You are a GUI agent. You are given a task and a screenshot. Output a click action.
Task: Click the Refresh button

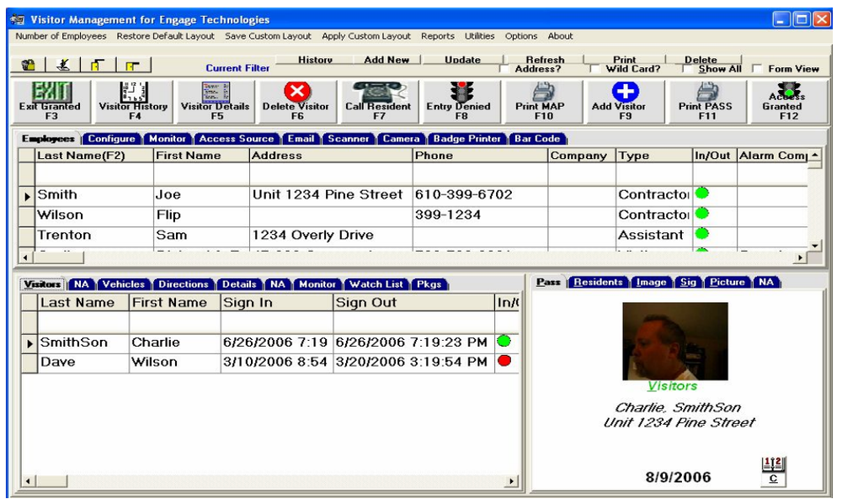point(545,59)
